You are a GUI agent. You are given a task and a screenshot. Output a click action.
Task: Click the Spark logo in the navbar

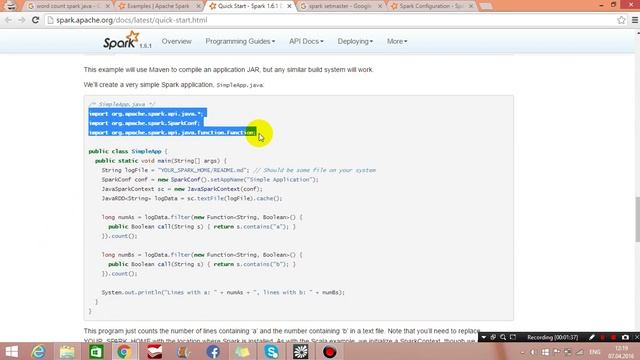[x=121, y=40]
